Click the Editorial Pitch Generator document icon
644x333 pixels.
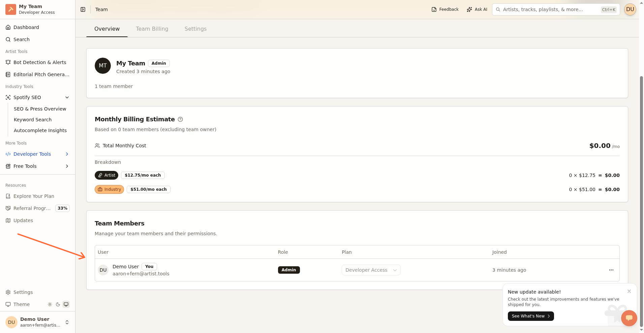click(8, 74)
